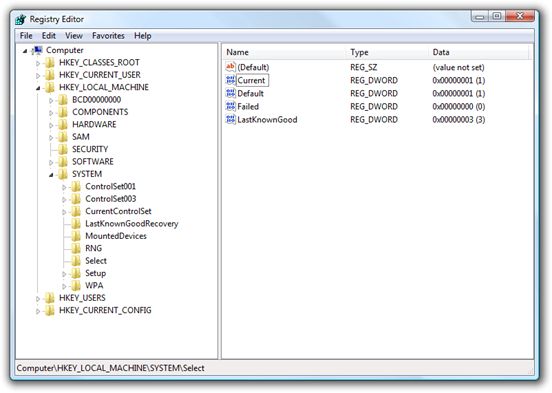Minimize the Registry Editor window

pyautogui.click(x=480, y=16)
